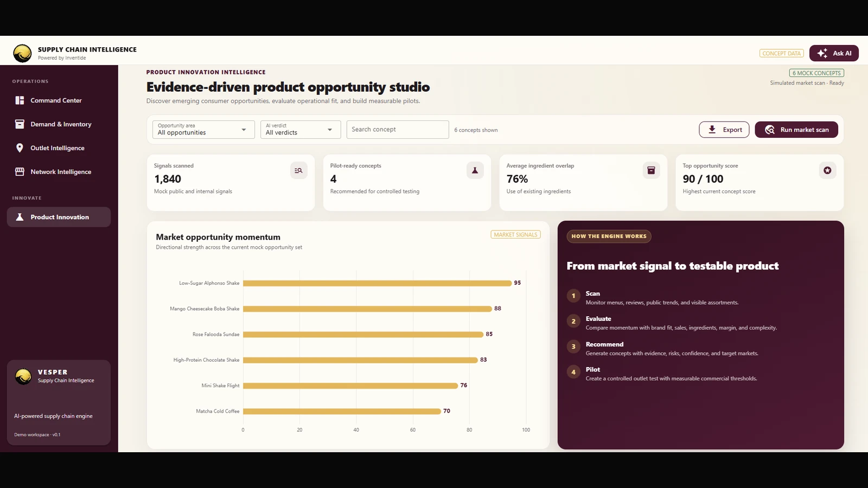The width and height of the screenshot is (868, 488).
Task: Open Network Intelligence page
Action: click(59, 172)
